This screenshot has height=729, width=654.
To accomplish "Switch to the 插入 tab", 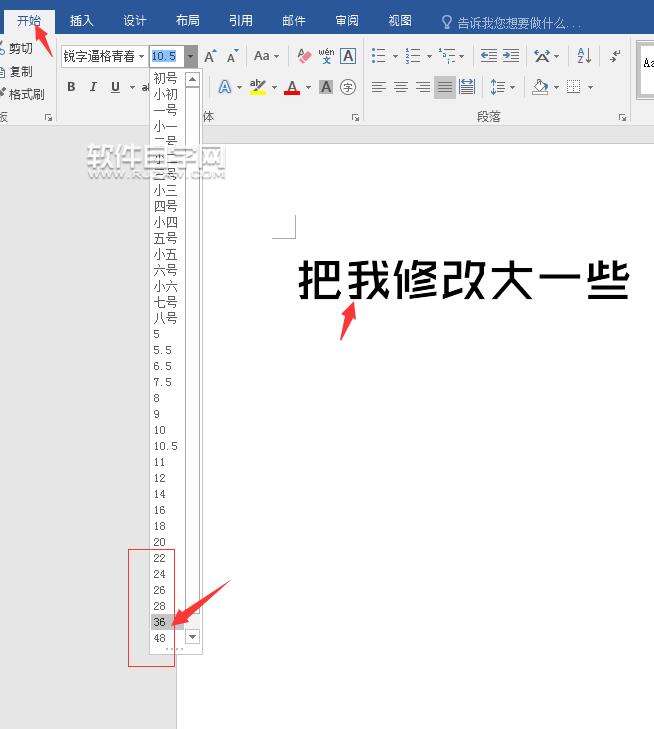I will click(x=81, y=21).
